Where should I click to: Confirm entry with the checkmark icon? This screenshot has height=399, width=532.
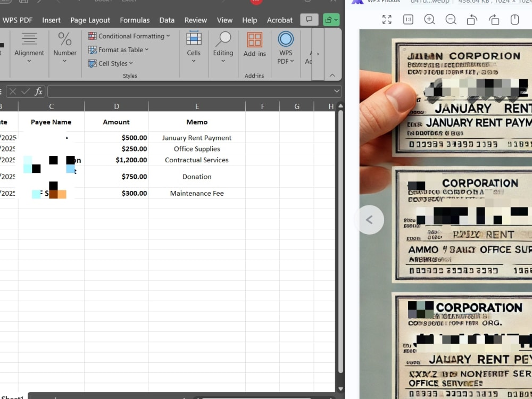click(x=26, y=92)
